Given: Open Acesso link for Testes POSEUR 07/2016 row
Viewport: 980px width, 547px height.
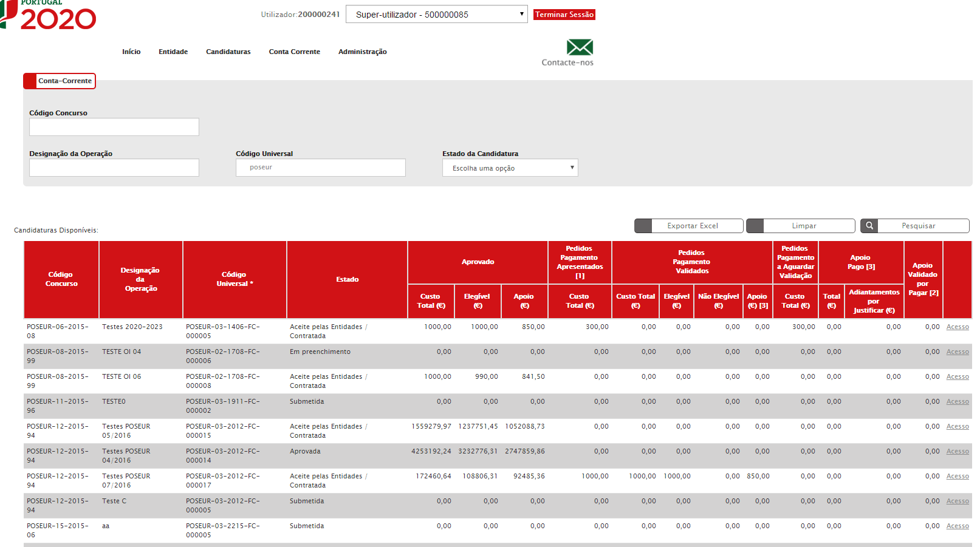Looking at the screenshot, I should tap(958, 476).
